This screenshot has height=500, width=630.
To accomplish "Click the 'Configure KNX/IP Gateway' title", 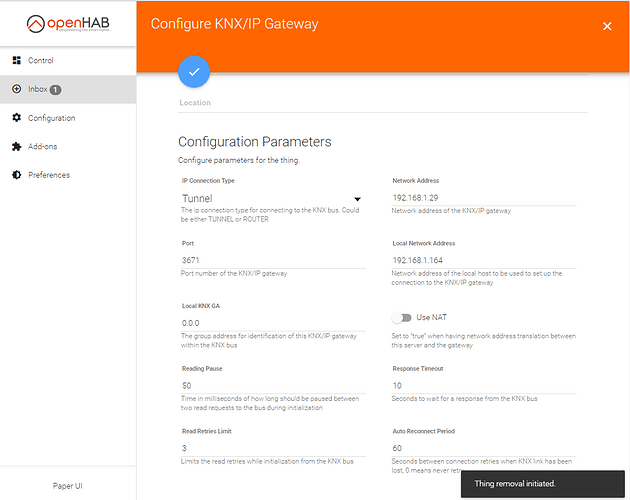I will 235,24.
